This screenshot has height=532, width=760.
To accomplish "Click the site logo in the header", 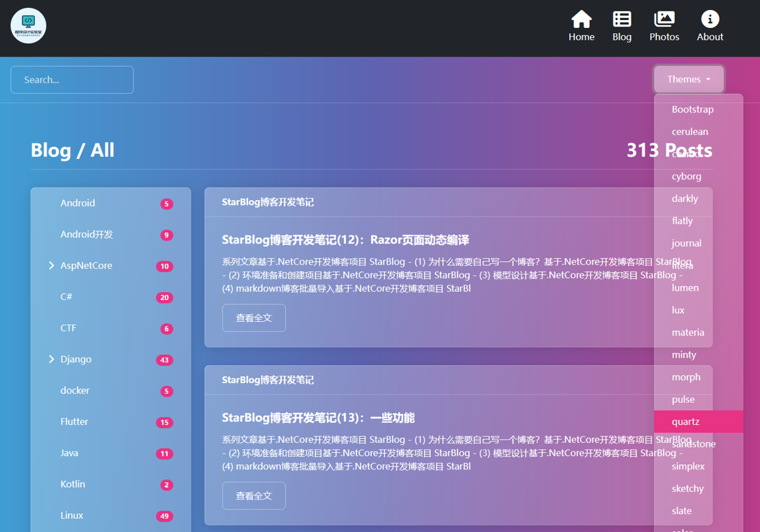I will pos(29,26).
